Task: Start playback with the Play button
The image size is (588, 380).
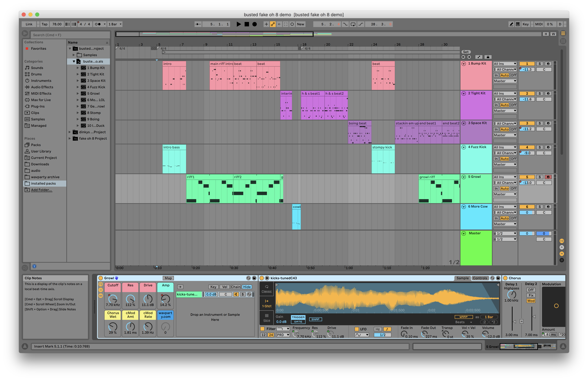Action: [x=239, y=24]
